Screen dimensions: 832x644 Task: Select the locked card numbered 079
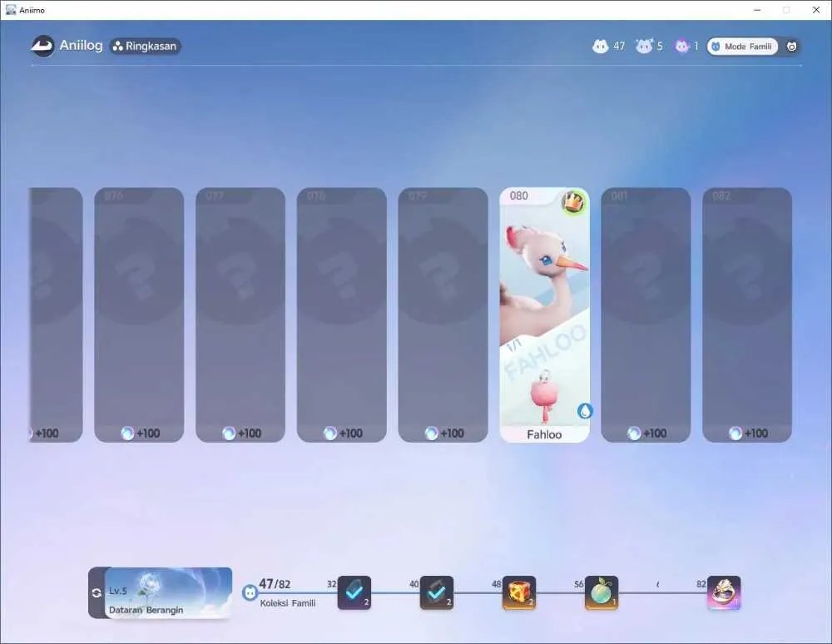tap(443, 315)
